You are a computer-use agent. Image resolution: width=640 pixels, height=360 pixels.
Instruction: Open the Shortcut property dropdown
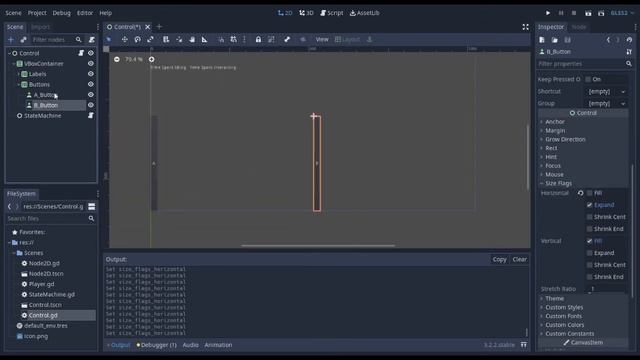point(607,91)
